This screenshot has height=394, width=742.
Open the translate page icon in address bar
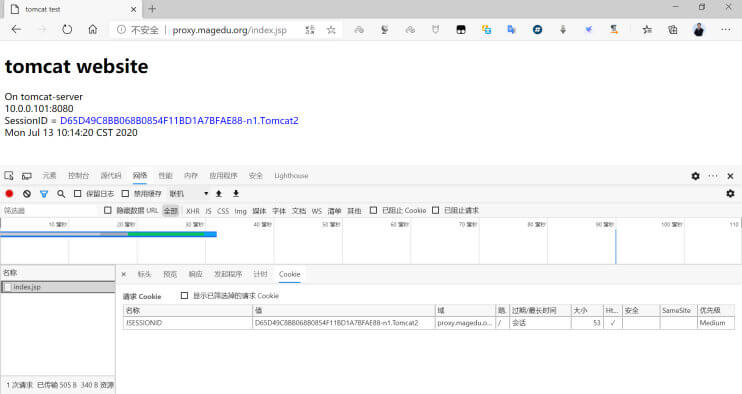[x=310, y=30]
